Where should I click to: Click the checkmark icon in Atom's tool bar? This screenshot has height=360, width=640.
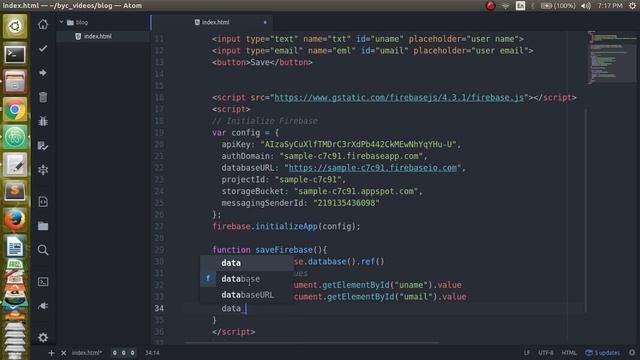click(x=43, y=49)
